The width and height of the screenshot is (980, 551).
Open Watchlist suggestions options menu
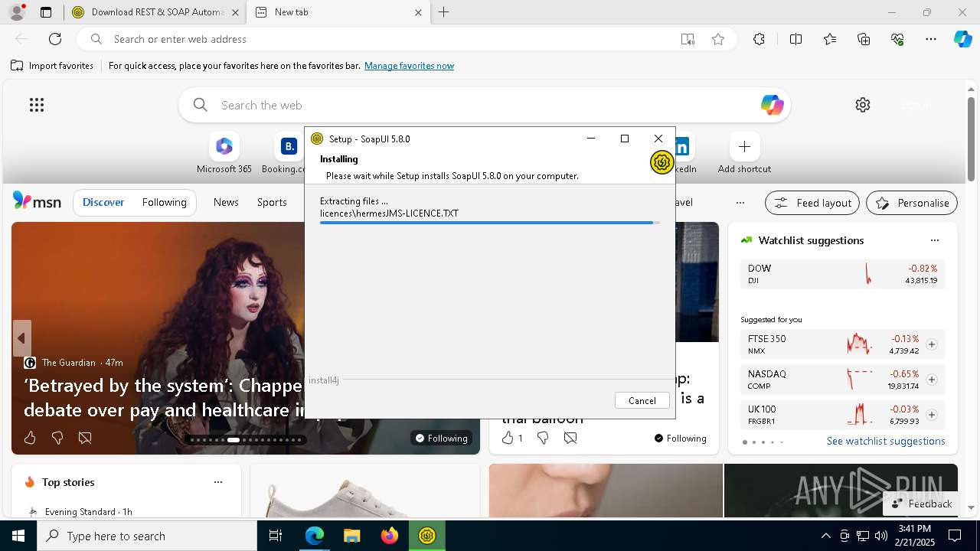point(934,240)
